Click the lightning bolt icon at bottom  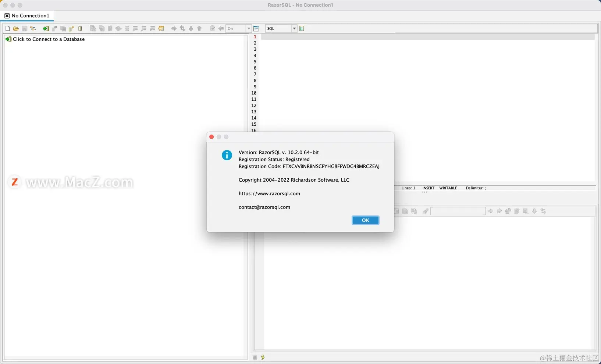tap(263, 357)
